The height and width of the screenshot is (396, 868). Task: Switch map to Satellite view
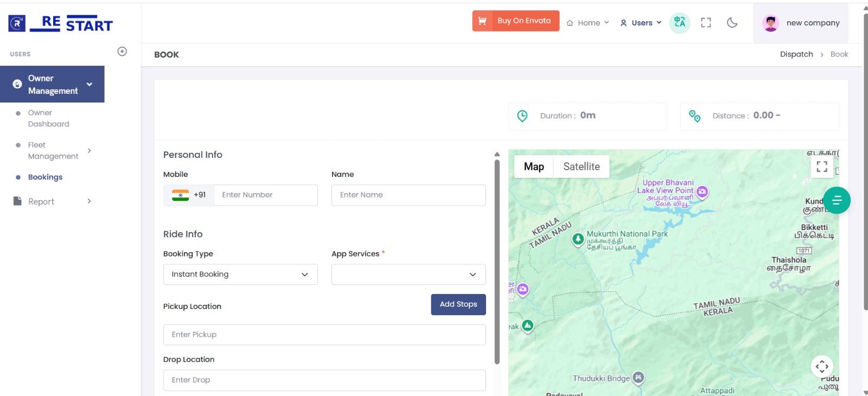[581, 167]
